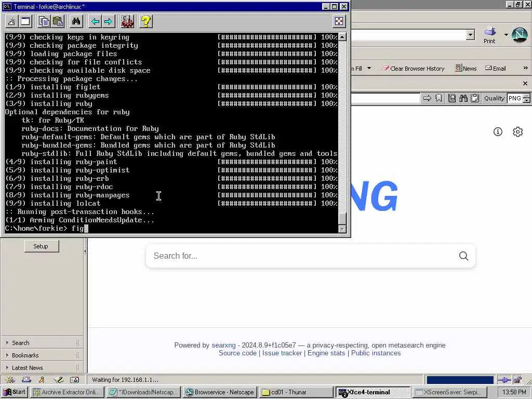
Task: Close the Browservice control bar
Action: pos(525,83)
